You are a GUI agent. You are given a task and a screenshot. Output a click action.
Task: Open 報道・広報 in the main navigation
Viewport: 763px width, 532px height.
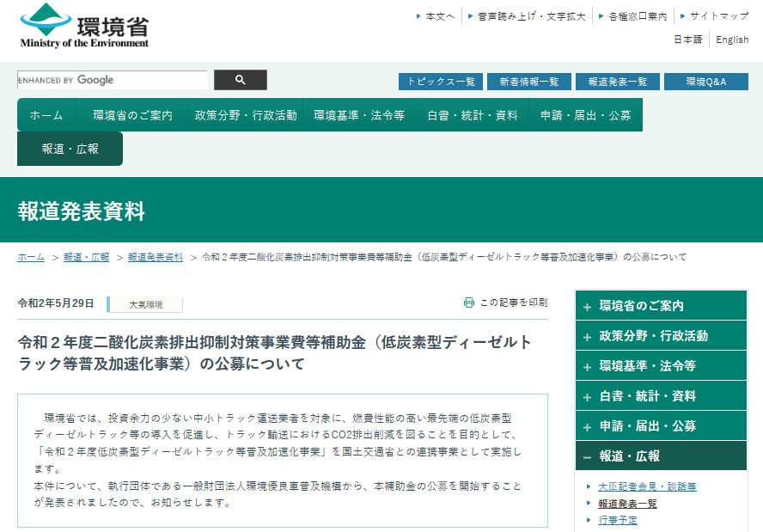(70, 149)
